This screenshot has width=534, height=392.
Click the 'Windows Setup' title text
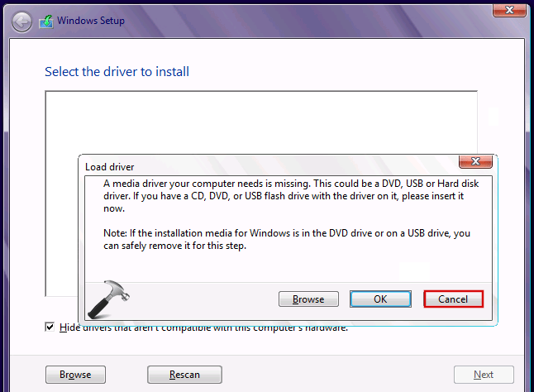coord(91,21)
